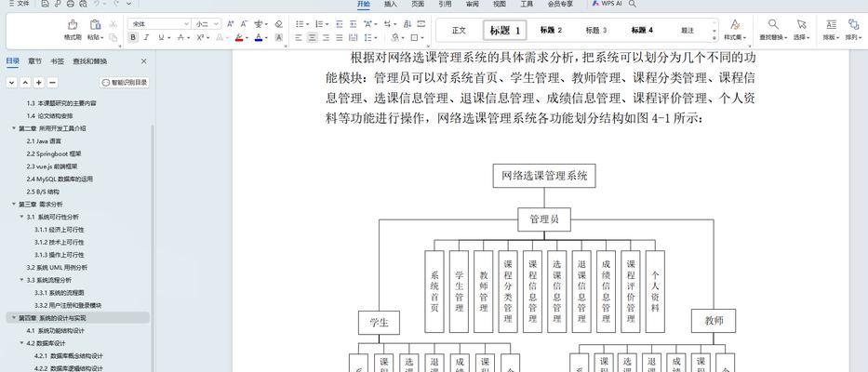Screen dimensions: 868x372
Task: Click the Find and Replace (查找替换) magnifier icon
Action: pos(773,24)
